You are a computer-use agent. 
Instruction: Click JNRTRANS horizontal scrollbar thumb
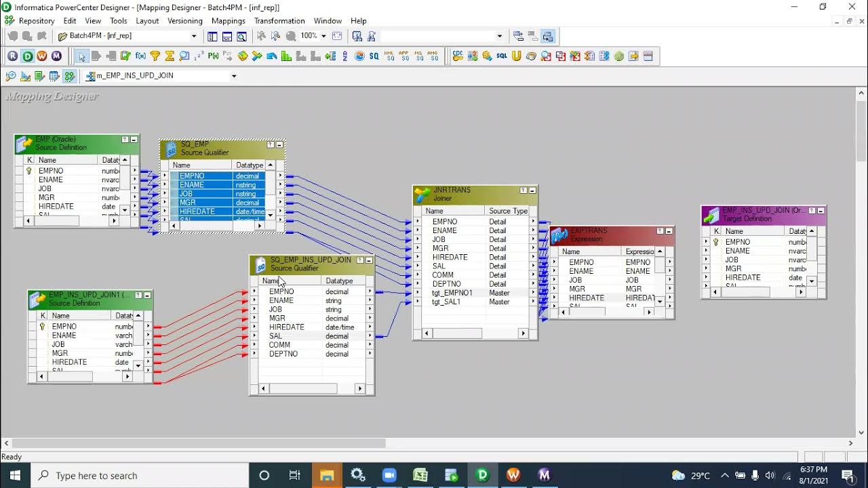tap(458, 333)
